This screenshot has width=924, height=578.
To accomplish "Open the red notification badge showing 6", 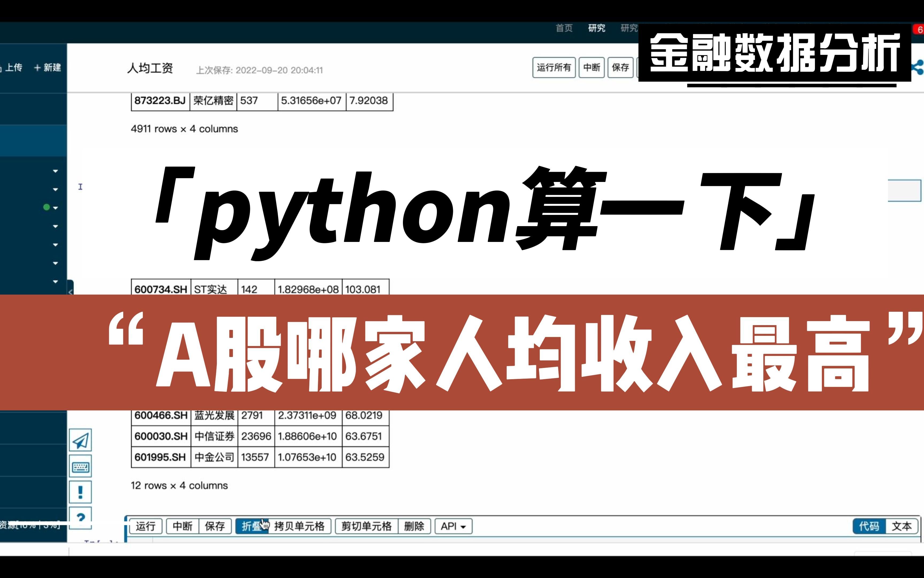I will pos(918,29).
